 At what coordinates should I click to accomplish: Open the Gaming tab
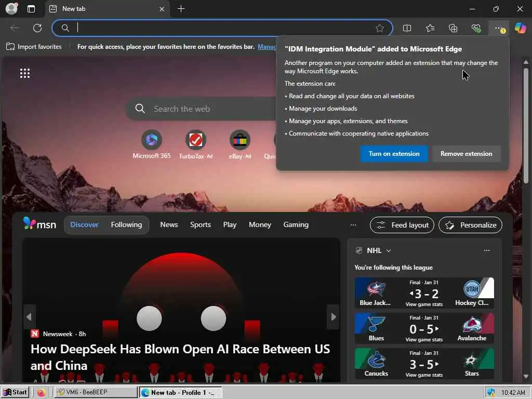pyautogui.click(x=296, y=224)
